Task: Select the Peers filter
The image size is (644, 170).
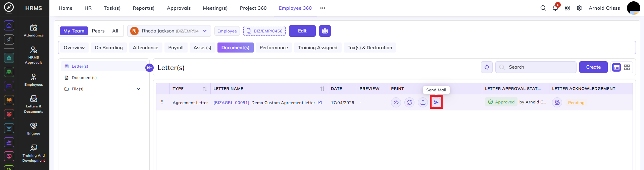Action: (x=98, y=31)
